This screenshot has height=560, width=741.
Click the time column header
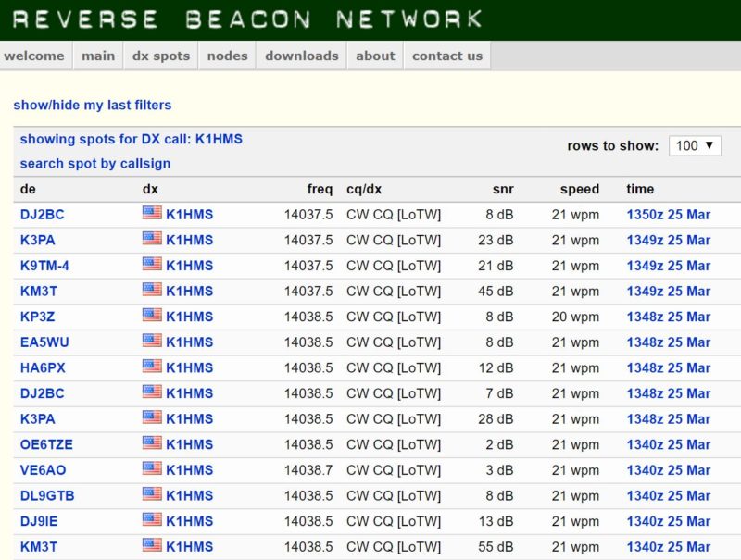(x=640, y=190)
